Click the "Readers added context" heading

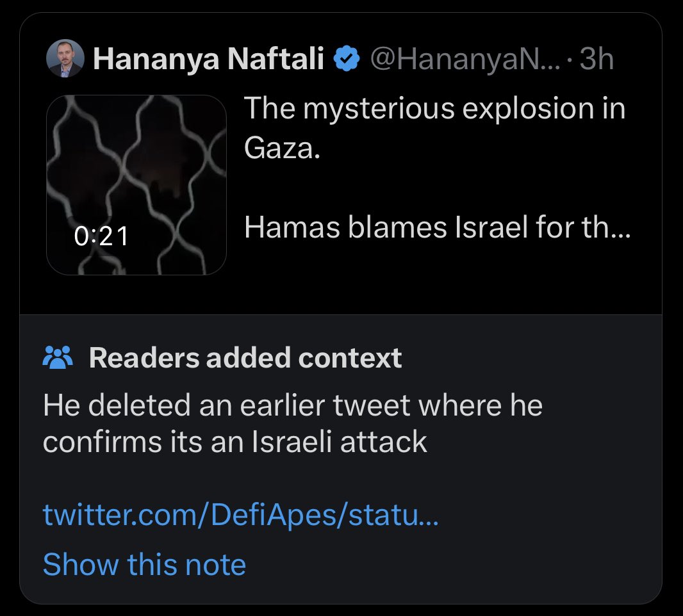245,358
